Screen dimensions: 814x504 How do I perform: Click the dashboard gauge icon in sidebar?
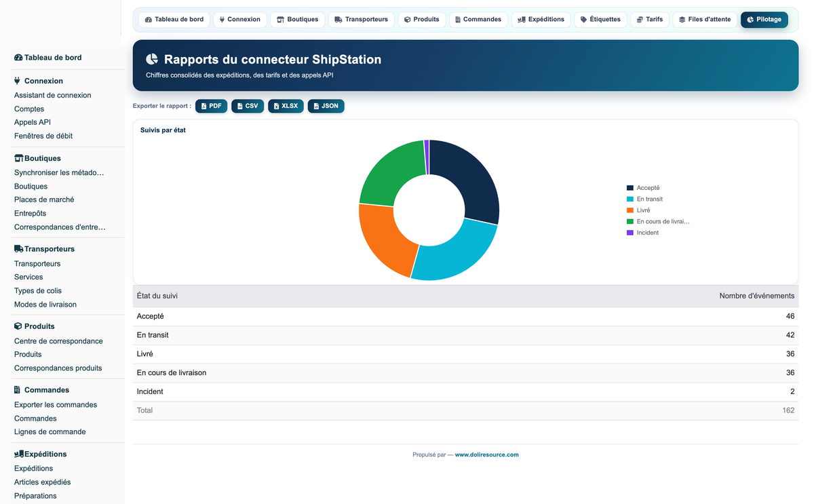coord(18,58)
